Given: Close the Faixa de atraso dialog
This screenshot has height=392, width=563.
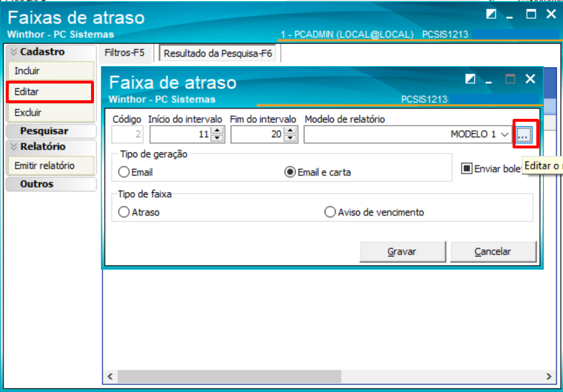Looking at the screenshot, I should 530,79.
